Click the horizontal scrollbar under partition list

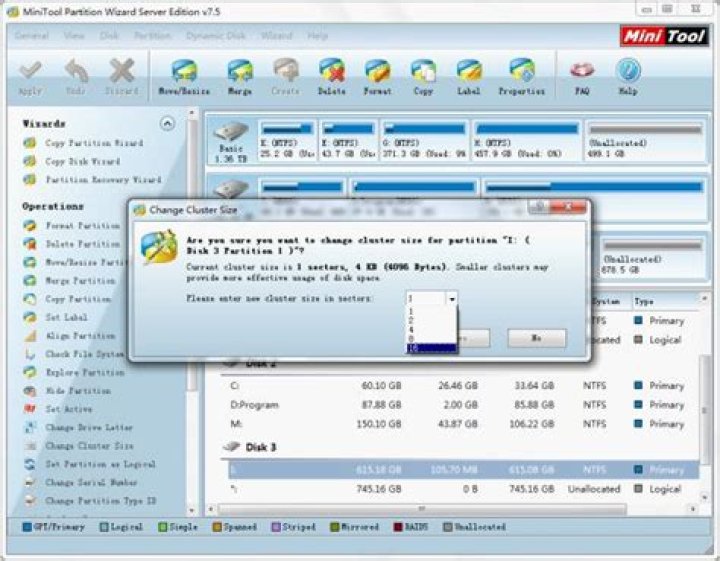pyautogui.click(x=422, y=509)
